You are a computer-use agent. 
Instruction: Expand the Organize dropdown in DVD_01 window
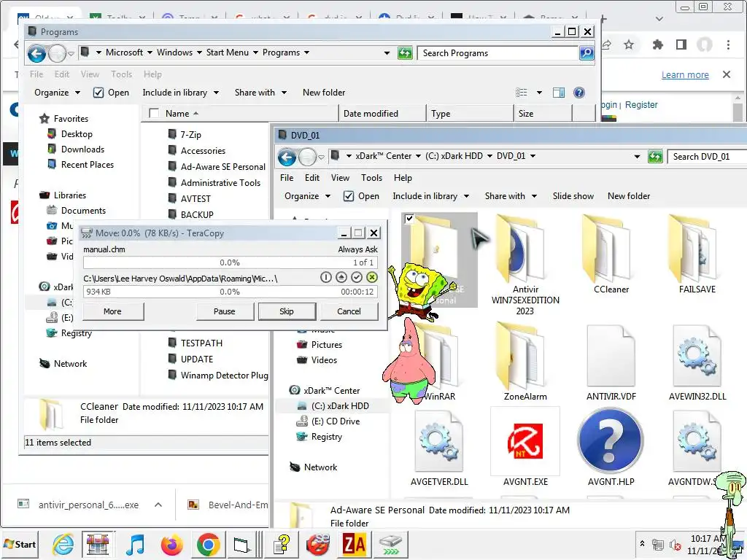(307, 196)
